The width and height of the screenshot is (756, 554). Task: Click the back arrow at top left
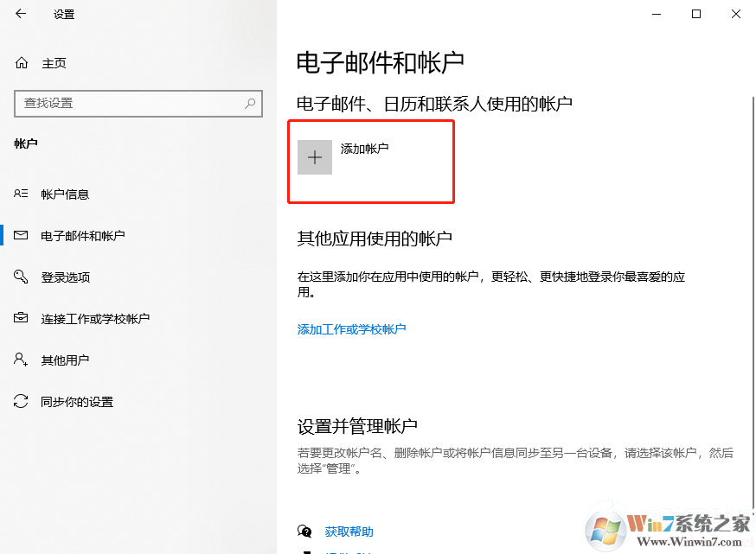click(x=19, y=14)
